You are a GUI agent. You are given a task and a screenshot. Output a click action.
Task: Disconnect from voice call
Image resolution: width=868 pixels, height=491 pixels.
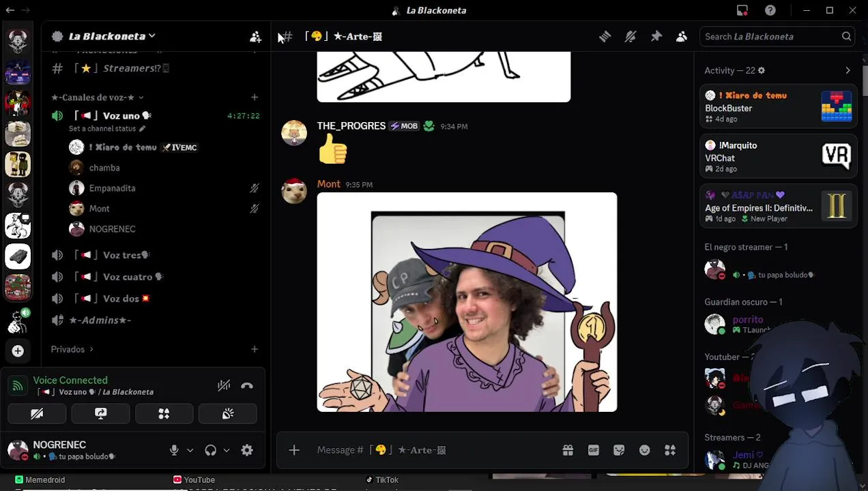[x=247, y=386]
